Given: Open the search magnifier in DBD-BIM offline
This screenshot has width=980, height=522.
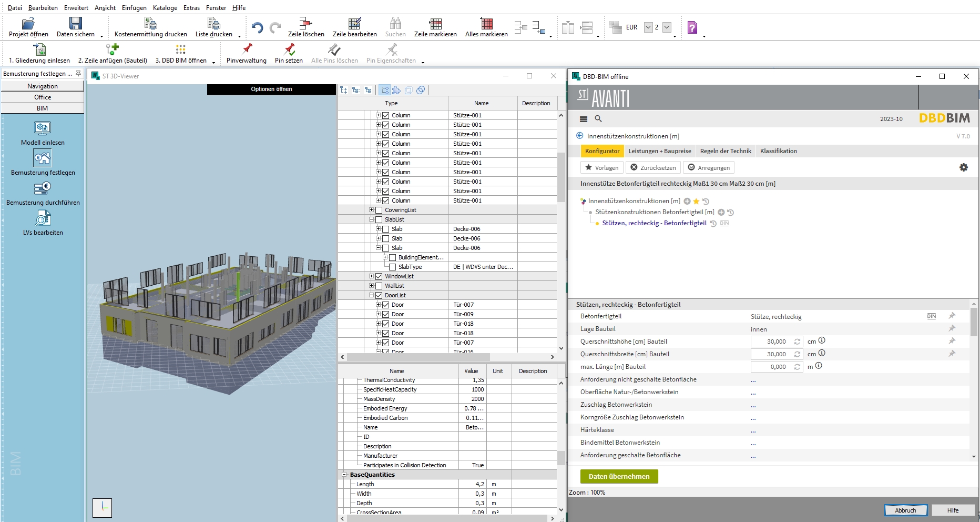Looking at the screenshot, I should (598, 119).
